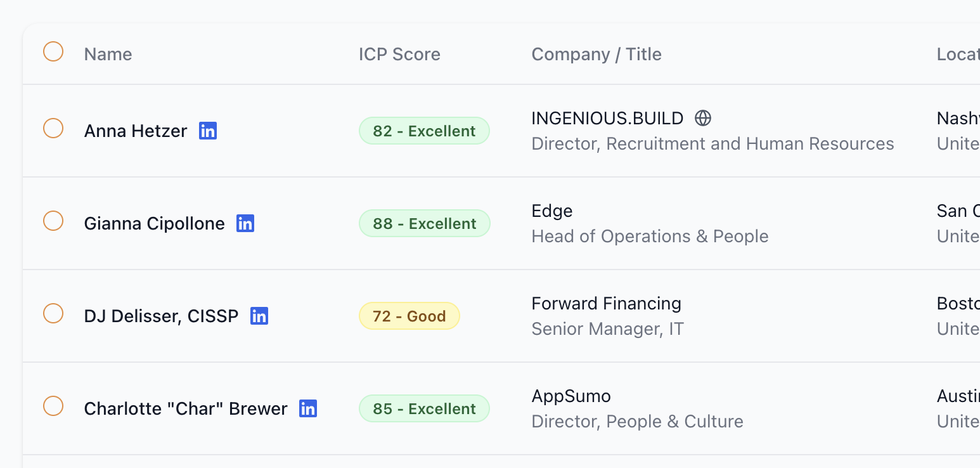Open Anna Hetzer's LinkedIn profile icon
This screenshot has width=980, height=468.
[208, 131]
